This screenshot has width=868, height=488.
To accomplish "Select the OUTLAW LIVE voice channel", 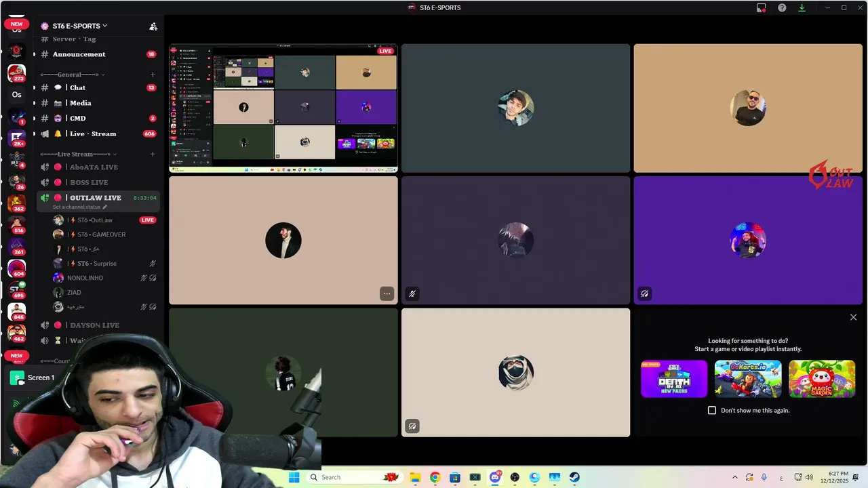I will click(x=98, y=197).
